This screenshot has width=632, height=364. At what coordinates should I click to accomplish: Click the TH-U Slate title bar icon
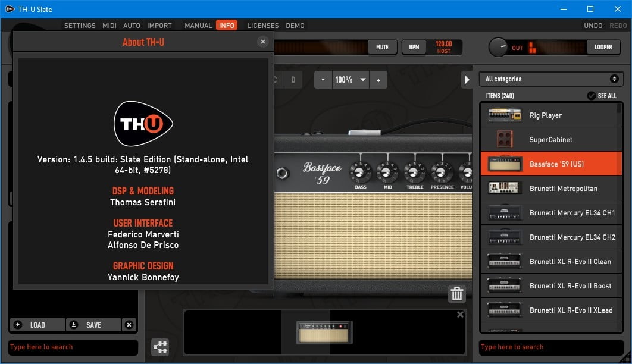tap(10, 9)
